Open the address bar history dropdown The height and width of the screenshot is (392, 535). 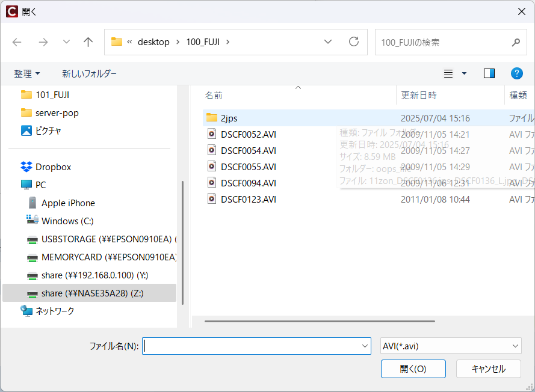pos(328,41)
